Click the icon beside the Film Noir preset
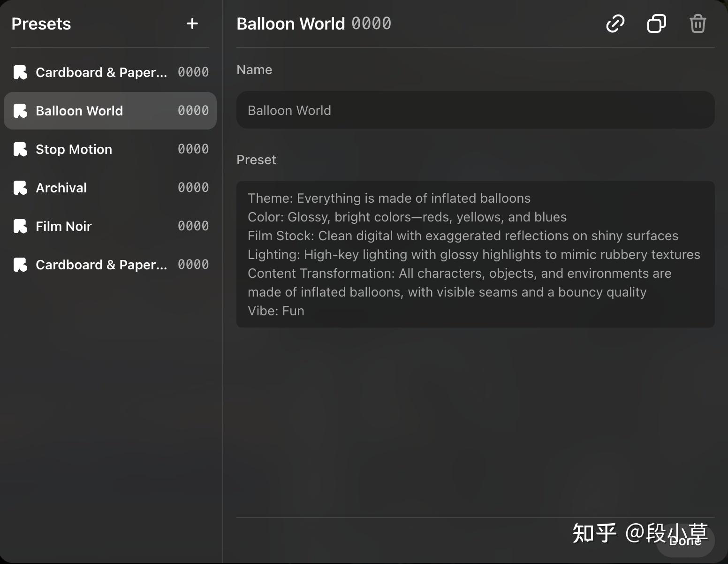728x564 pixels. 20,226
